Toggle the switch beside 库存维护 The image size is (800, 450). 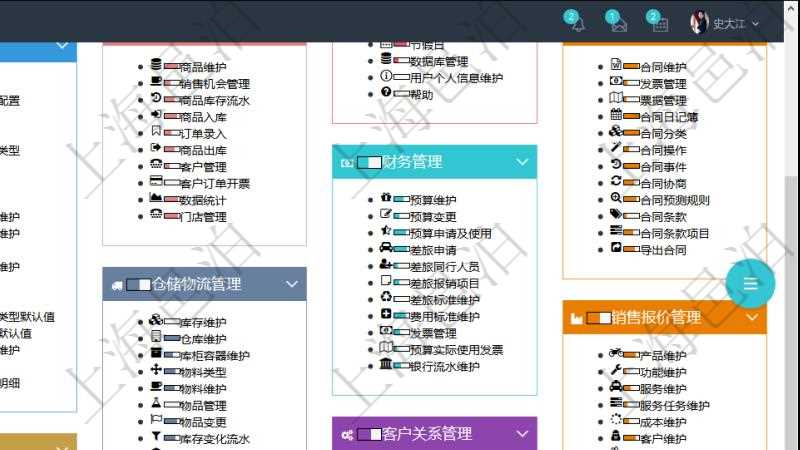pyautogui.click(x=171, y=322)
